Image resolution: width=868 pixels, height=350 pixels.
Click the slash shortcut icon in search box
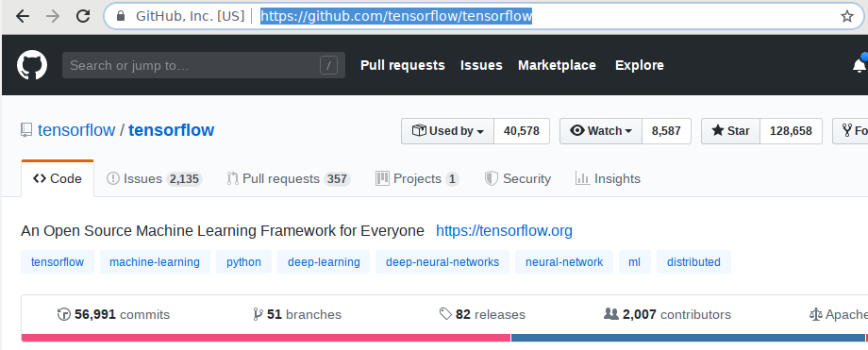click(328, 65)
